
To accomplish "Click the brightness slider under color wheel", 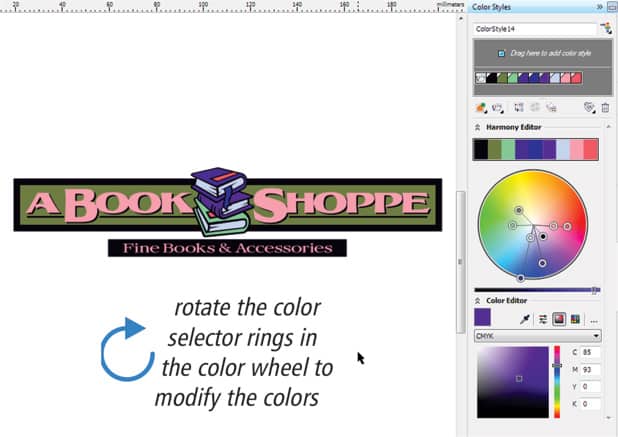I will click(537, 290).
